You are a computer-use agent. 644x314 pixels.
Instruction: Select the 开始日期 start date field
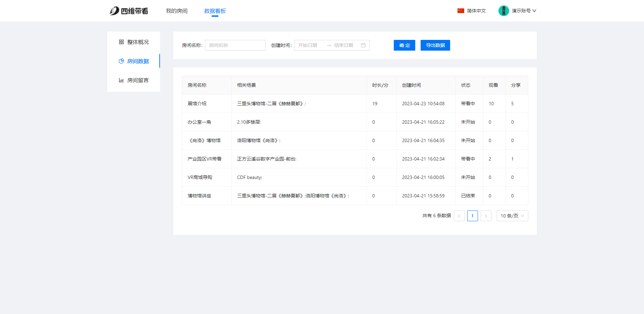[x=308, y=45]
